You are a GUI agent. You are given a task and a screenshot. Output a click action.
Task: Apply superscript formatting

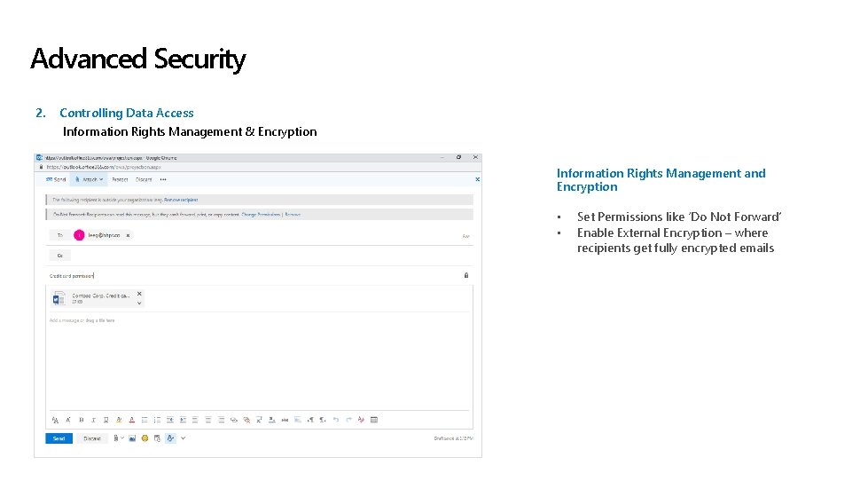tap(259, 420)
